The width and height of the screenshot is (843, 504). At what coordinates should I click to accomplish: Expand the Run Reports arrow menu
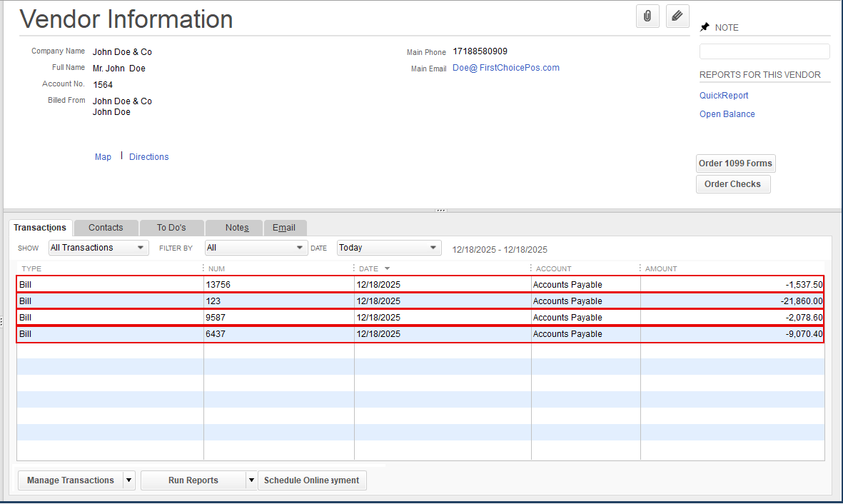tap(251, 480)
